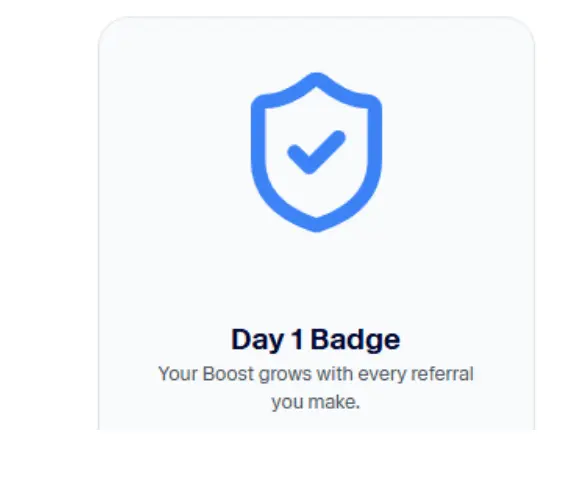
Task: Select the checkmark inside the shield
Action: tap(316, 152)
